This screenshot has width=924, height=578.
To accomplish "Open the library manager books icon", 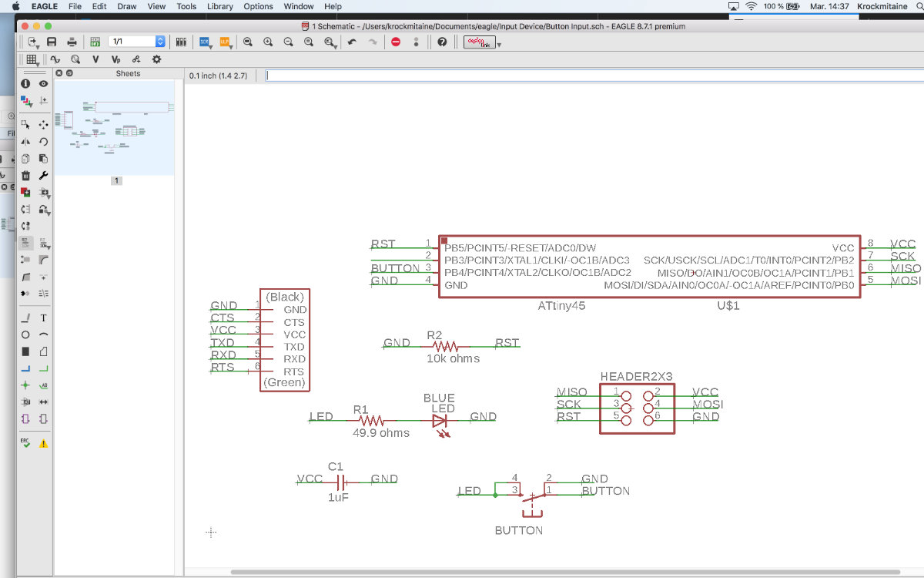I will point(181,42).
